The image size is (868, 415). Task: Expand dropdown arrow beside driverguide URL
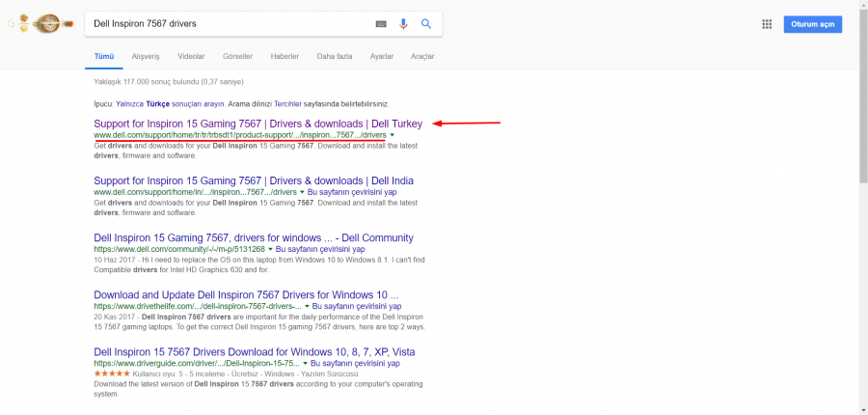coord(305,364)
